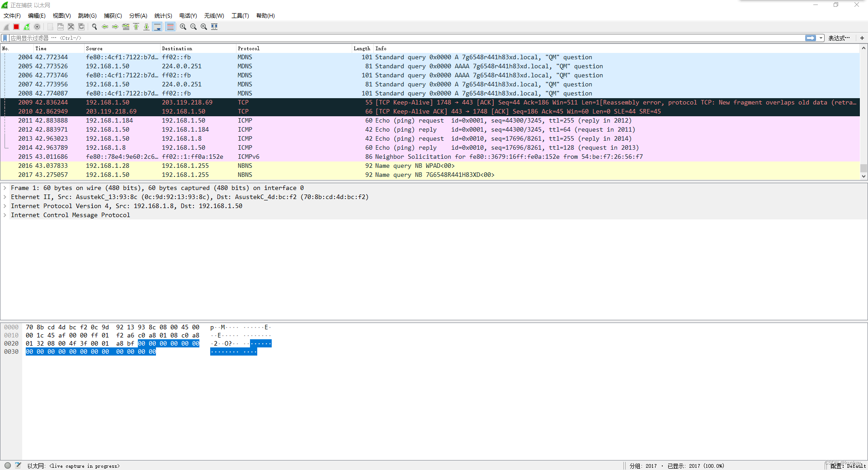Click the 配置: Default profile selector
Viewport: 868px width, 470px height.
point(848,466)
